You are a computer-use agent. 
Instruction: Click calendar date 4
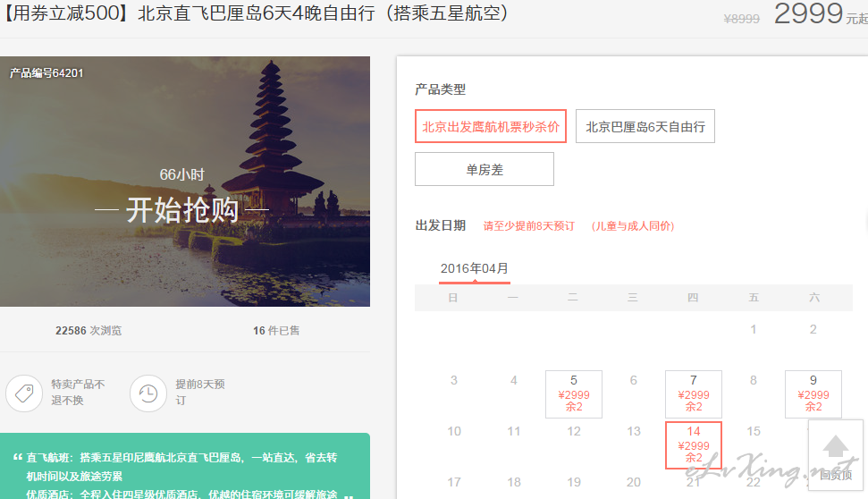coord(514,380)
